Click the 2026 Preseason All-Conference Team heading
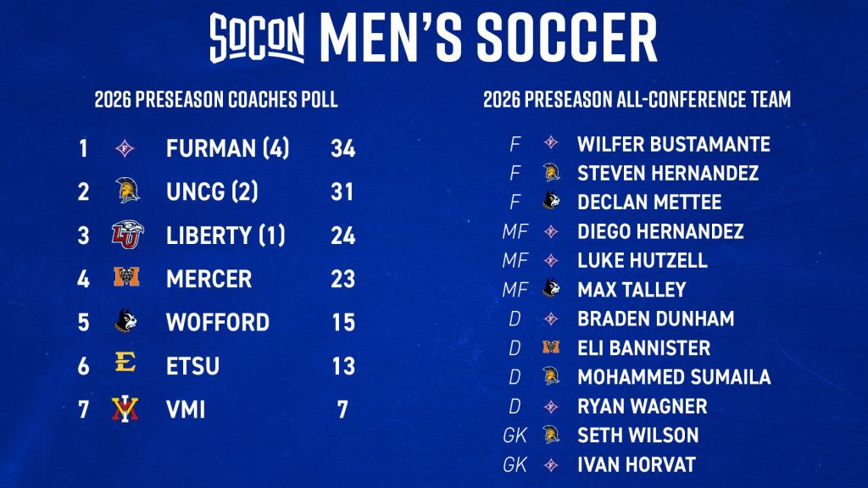The height and width of the screenshot is (488, 868). click(x=637, y=100)
